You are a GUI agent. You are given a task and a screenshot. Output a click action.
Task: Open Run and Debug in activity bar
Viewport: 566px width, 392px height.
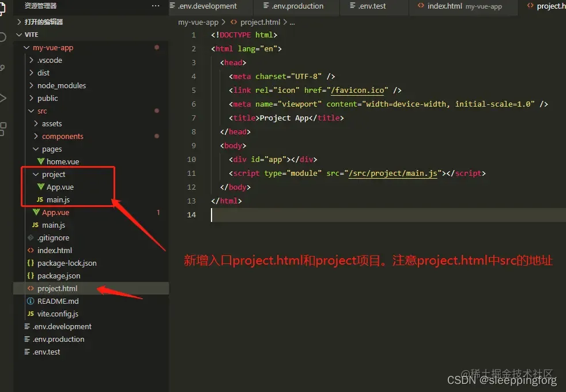(3, 98)
